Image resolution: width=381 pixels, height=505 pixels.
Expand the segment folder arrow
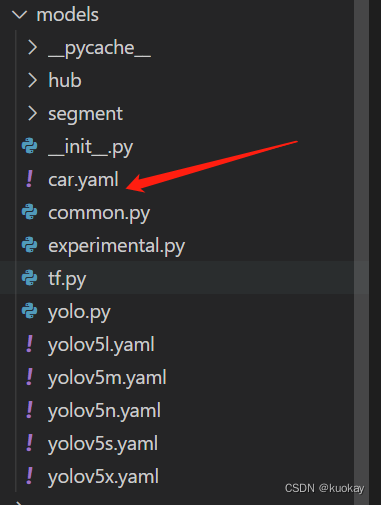tap(32, 114)
